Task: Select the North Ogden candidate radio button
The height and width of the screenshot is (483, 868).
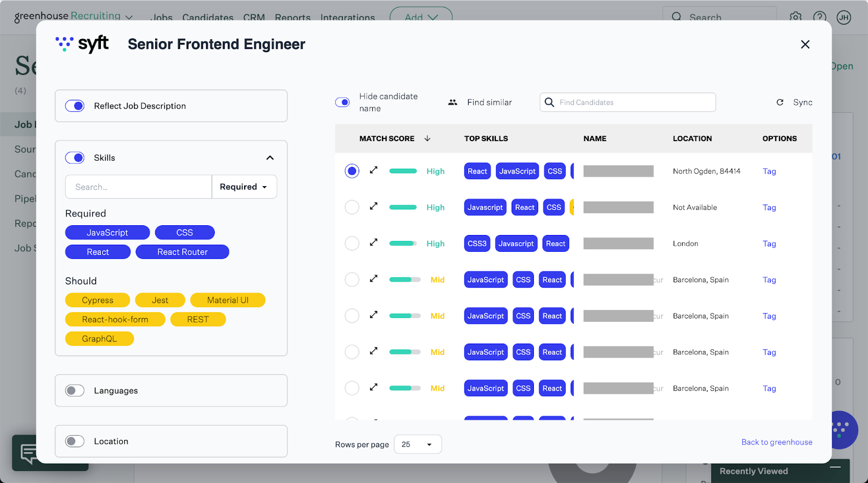Action: [x=352, y=171]
